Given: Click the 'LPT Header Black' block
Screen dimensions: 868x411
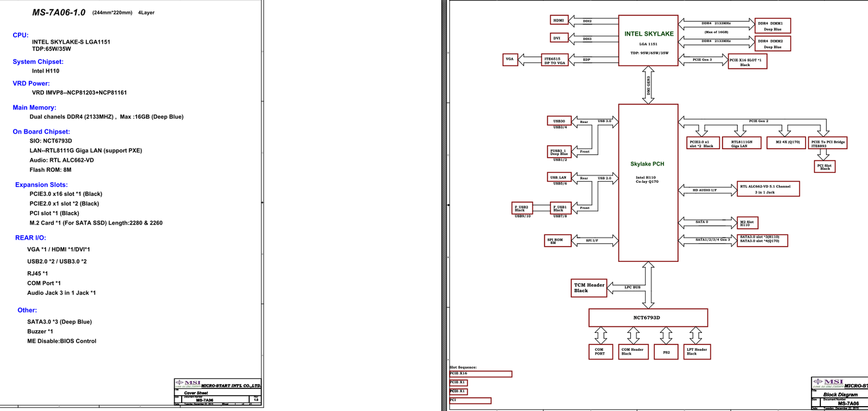Looking at the screenshot, I should click(x=697, y=352).
